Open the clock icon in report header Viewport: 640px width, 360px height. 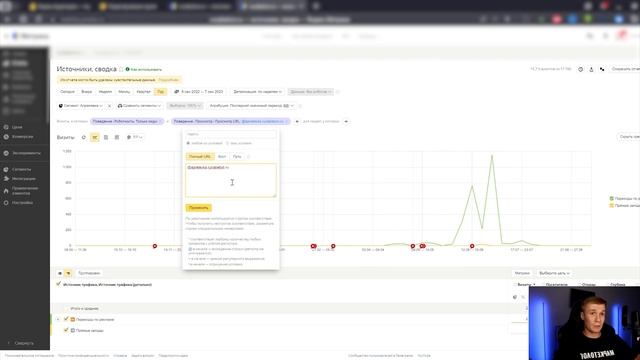point(580,69)
